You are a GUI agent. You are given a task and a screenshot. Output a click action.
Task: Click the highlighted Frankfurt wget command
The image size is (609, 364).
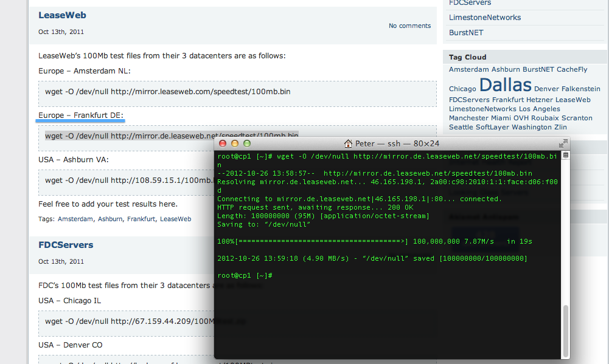click(172, 136)
